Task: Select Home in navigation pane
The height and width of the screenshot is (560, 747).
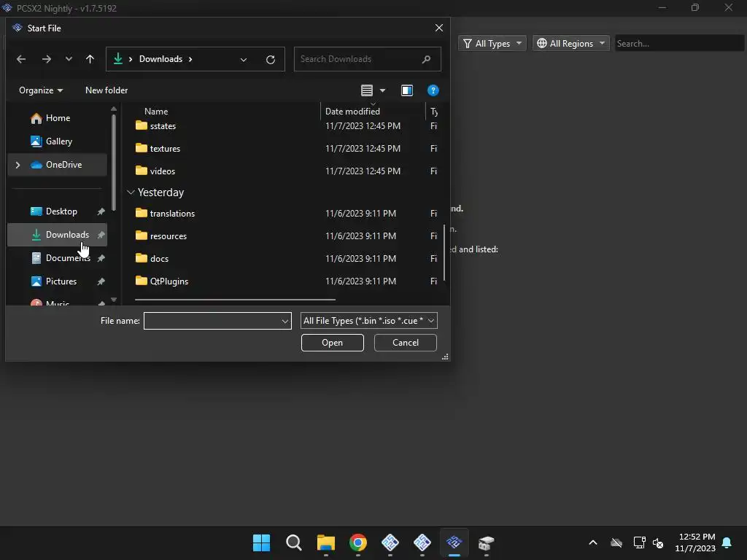Action: click(x=57, y=118)
